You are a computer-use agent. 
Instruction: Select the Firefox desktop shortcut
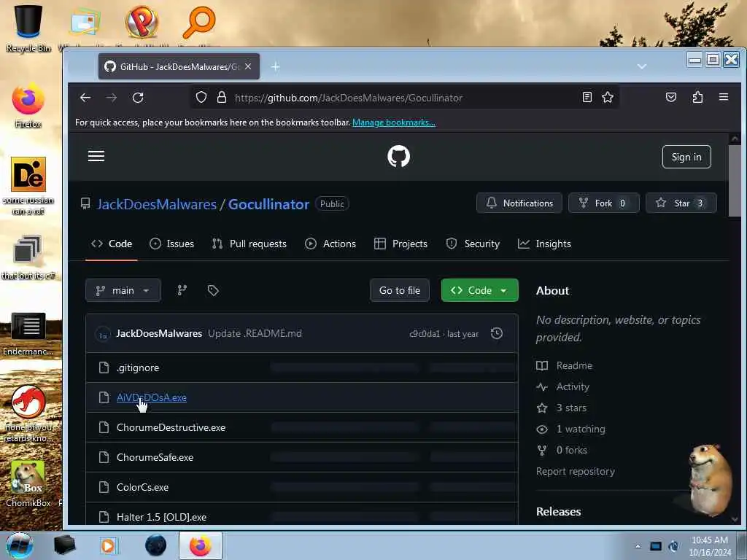click(28, 106)
